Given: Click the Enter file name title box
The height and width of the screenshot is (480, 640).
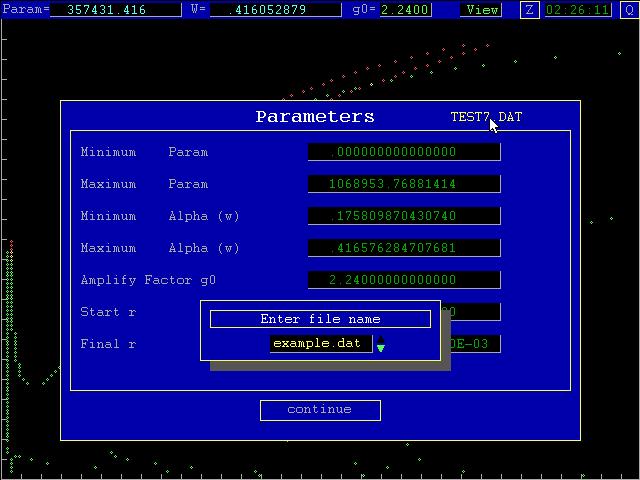Looking at the screenshot, I should [320, 319].
